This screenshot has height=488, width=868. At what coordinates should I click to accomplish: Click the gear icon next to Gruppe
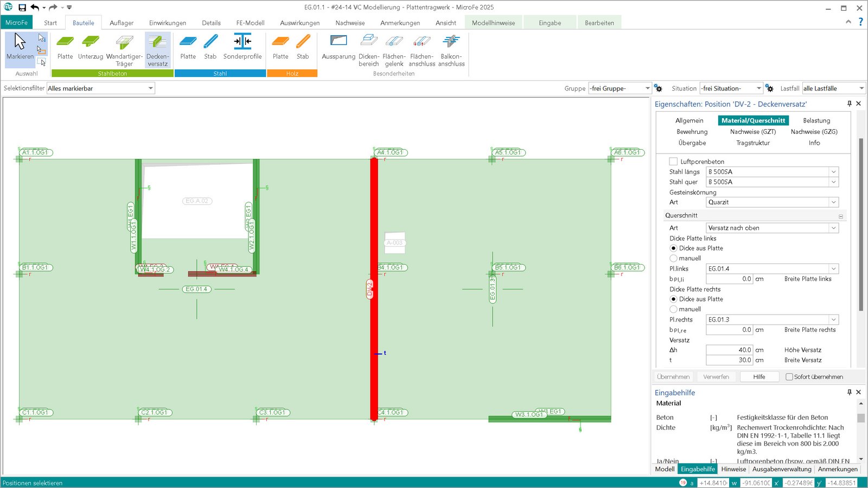point(659,88)
